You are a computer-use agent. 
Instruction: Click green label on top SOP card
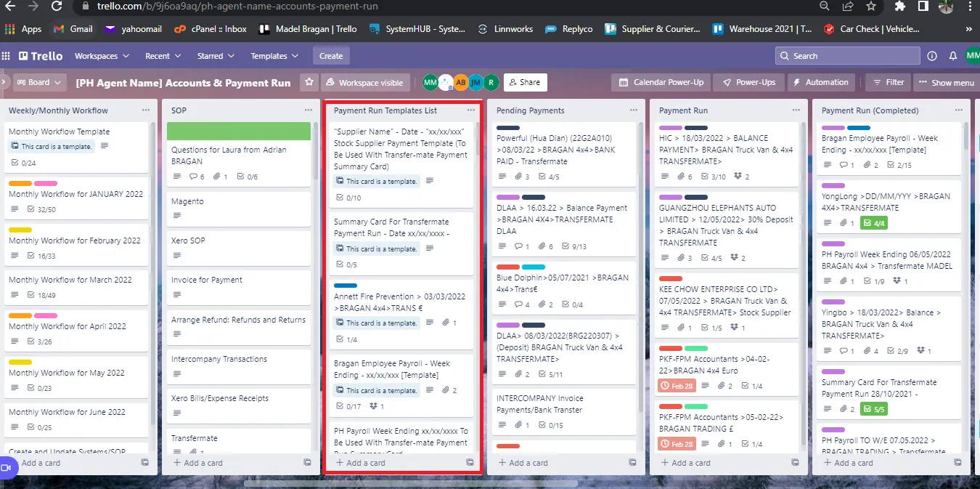(x=239, y=131)
